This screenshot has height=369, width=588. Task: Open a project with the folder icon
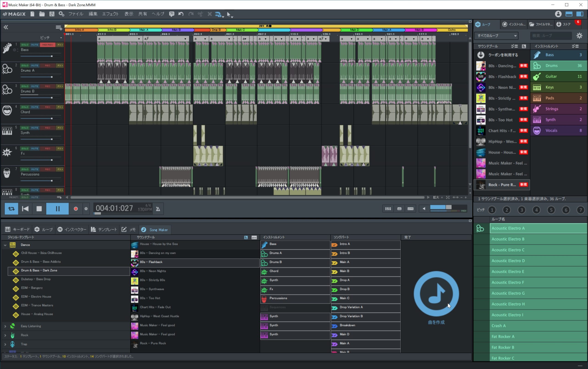pos(42,14)
